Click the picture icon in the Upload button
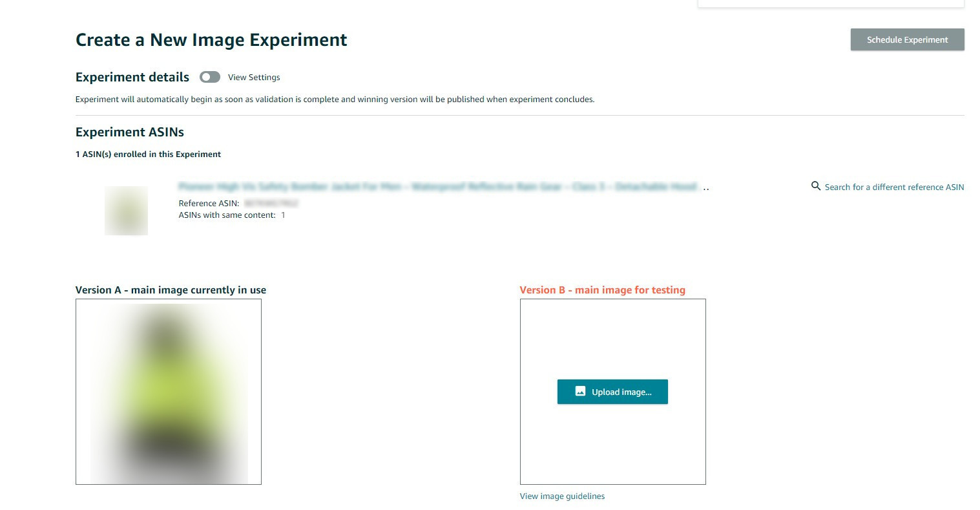The image size is (980, 510). click(x=580, y=392)
